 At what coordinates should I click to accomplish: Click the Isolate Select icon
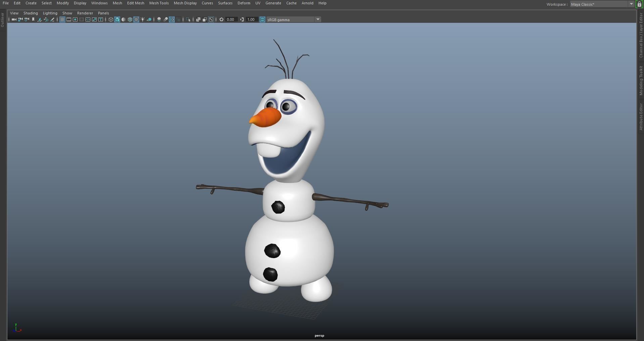tap(189, 19)
